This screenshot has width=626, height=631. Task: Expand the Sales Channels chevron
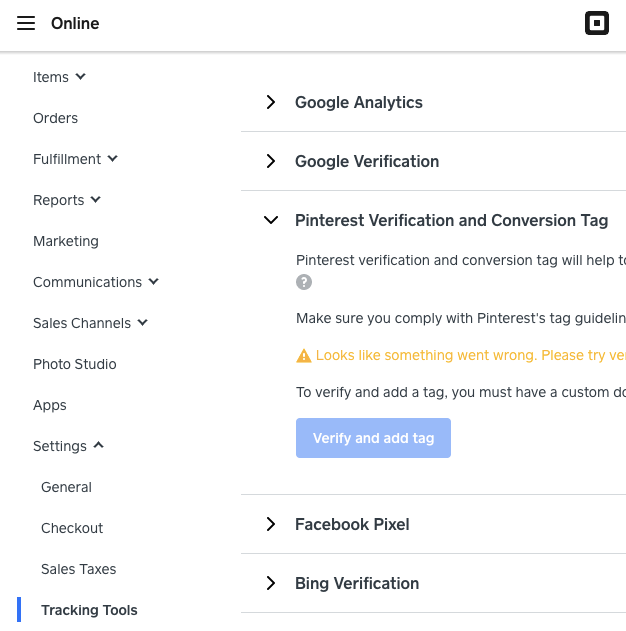click(x=142, y=323)
